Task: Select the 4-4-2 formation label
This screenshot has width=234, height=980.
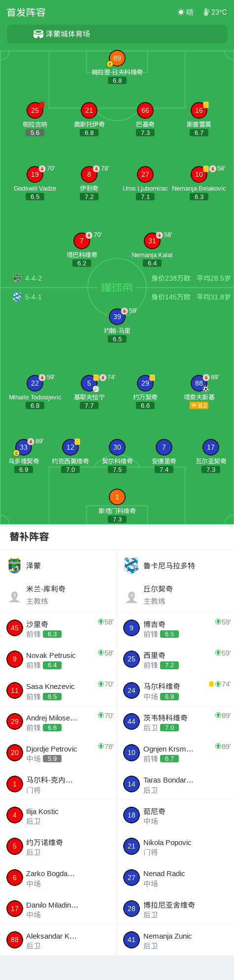Action: pos(33,278)
